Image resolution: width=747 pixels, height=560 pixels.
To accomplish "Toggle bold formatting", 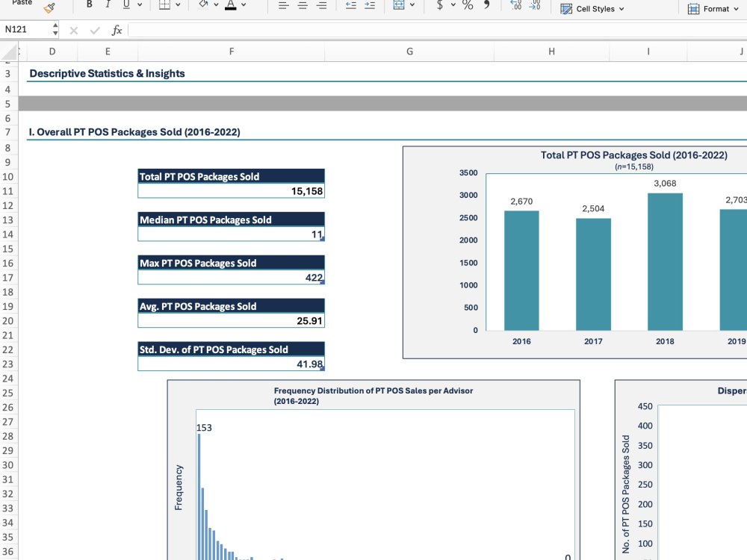I will pyautogui.click(x=89, y=4).
